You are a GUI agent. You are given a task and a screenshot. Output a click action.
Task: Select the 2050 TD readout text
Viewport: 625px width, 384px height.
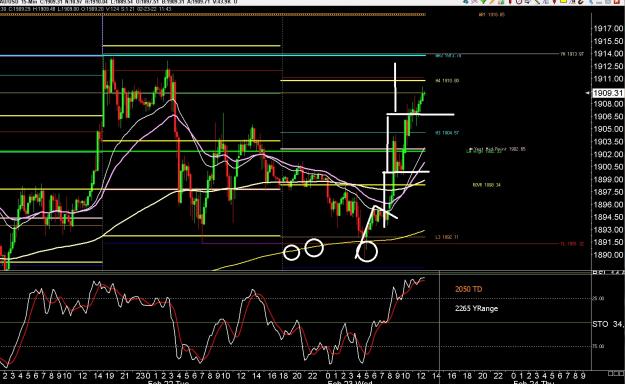pyautogui.click(x=468, y=289)
